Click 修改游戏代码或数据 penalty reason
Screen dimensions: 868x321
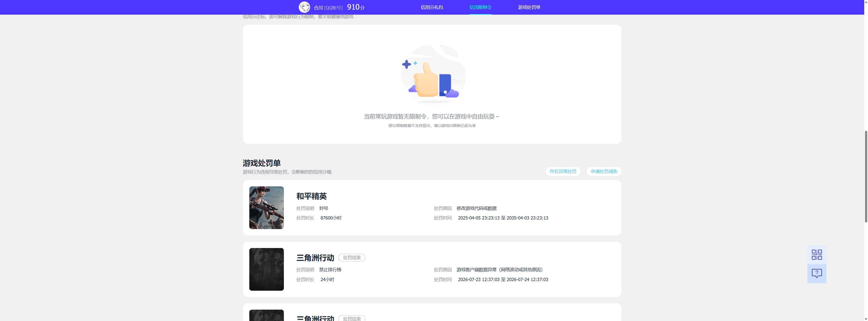476,208
